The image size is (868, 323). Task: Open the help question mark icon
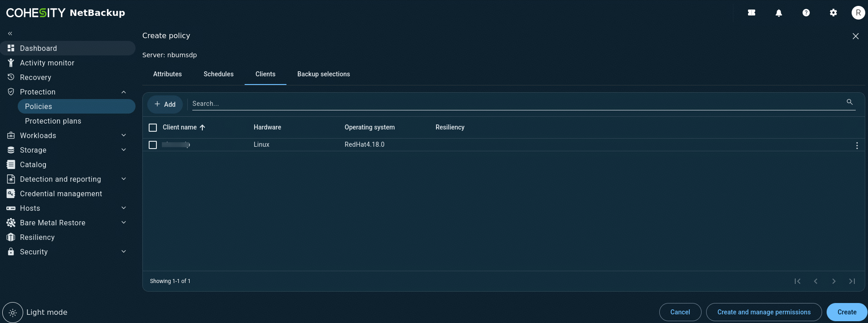pos(806,13)
